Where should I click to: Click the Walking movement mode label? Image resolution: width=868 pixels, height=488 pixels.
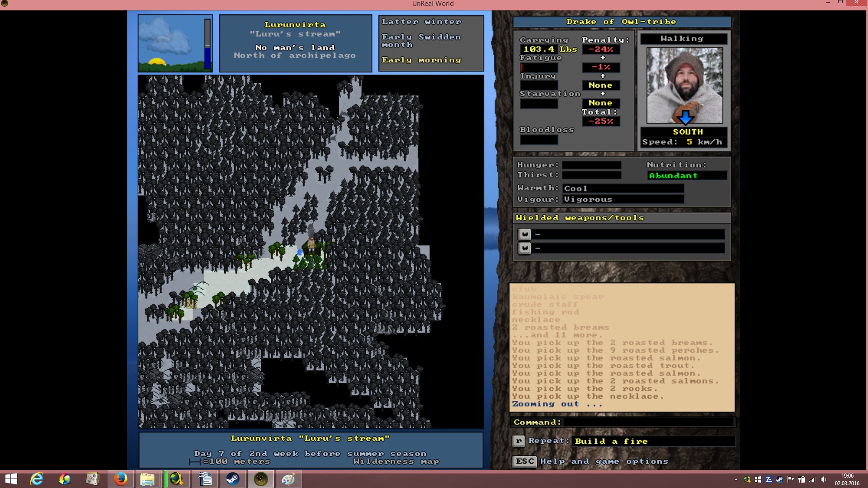coord(682,39)
